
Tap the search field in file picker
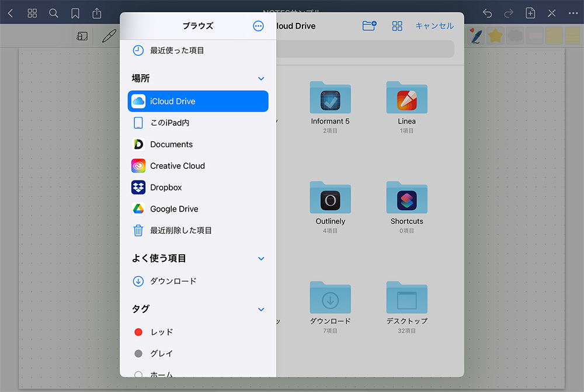click(x=365, y=49)
